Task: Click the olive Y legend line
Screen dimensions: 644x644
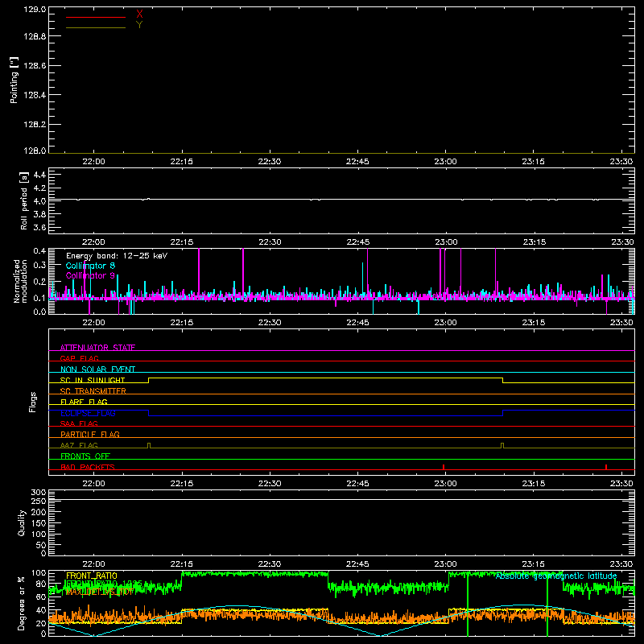Action: tap(96, 28)
